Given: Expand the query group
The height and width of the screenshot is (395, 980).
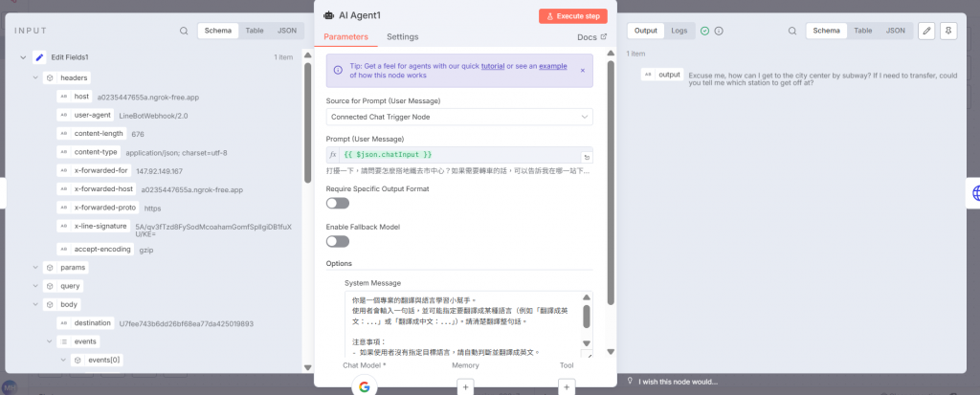Looking at the screenshot, I should [x=35, y=286].
